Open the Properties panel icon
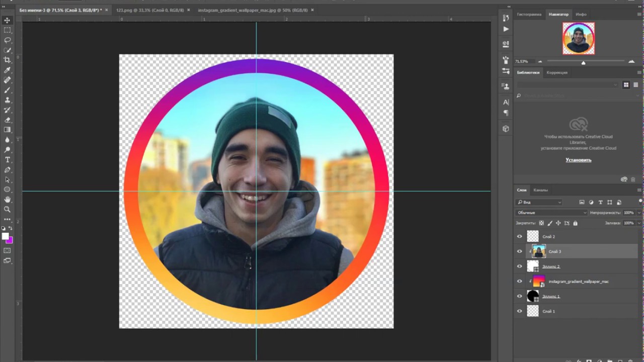The image size is (644, 362). tap(506, 44)
